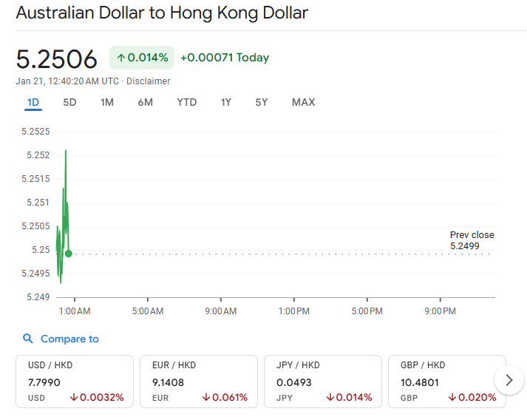Viewport: 527px width, 420px height.
Task: Click the GBP / HKD card
Action: click(446, 381)
